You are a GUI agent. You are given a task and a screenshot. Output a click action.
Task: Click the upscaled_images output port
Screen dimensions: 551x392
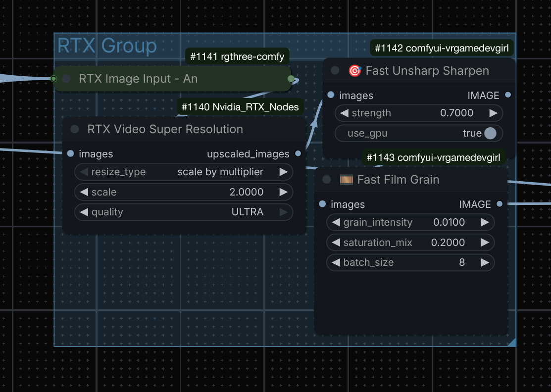click(x=298, y=153)
